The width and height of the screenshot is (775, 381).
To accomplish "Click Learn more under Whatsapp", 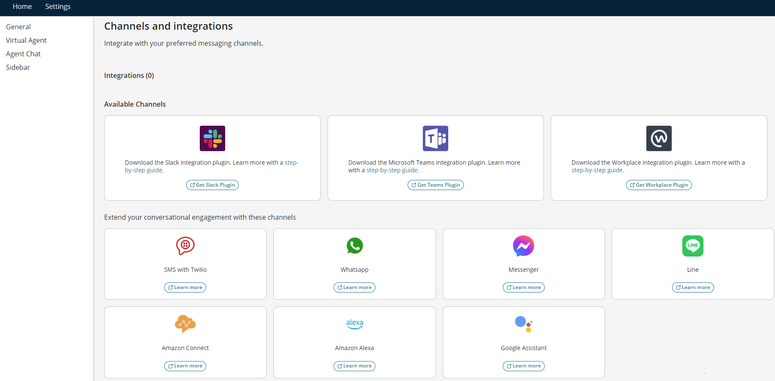I will click(354, 288).
